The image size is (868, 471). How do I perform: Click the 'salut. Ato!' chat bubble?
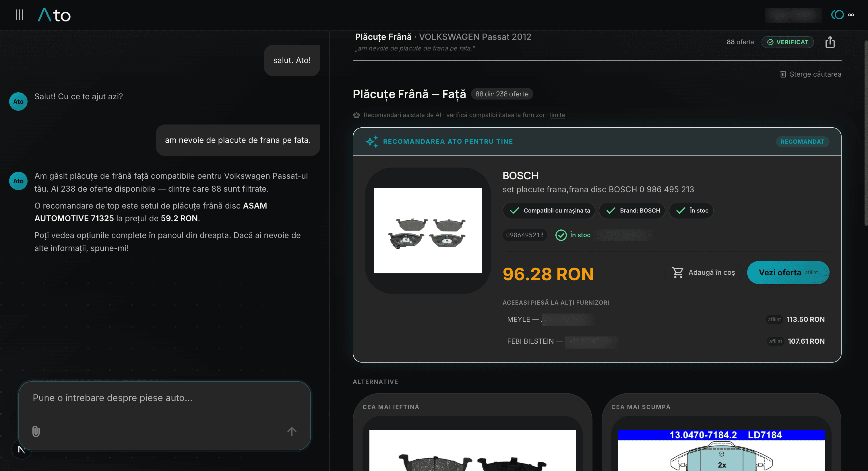click(x=292, y=60)
